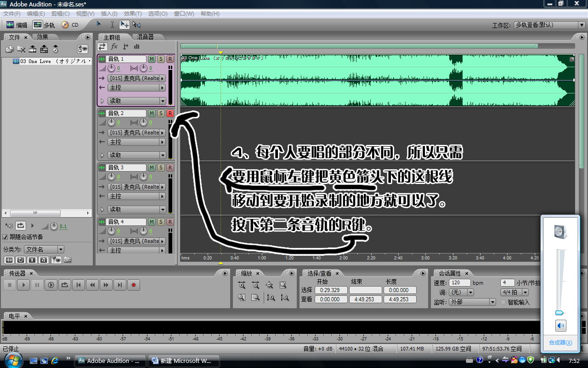Screen dimensions: 588x368
Task: Click the Close File icon in Files panel
Action: (21, 49)
